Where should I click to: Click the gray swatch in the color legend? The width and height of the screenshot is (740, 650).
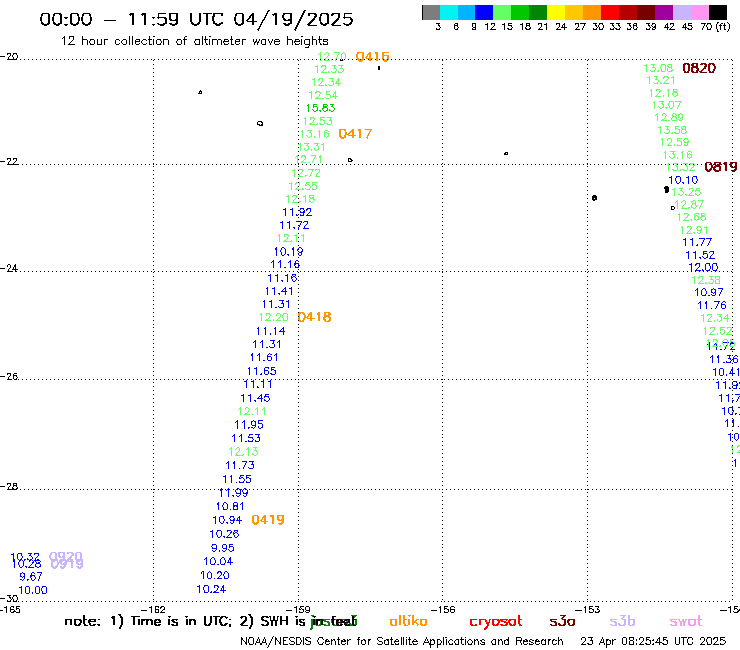coord(431,12)
